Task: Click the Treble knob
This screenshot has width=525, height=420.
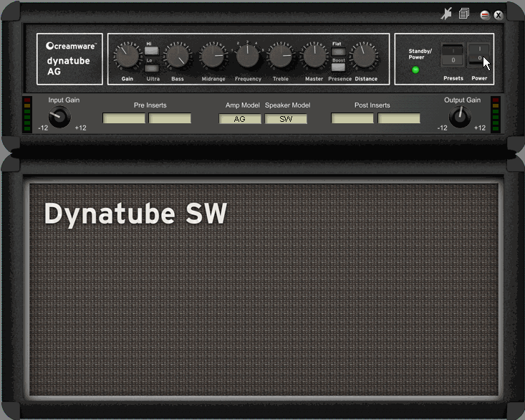Action: coord(281,56)
